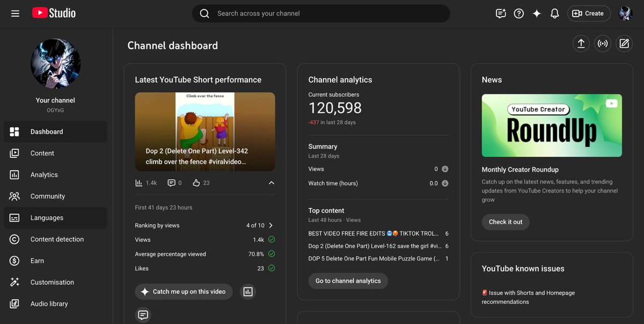Open the video analytics chart icon below Catch me up

247,292
